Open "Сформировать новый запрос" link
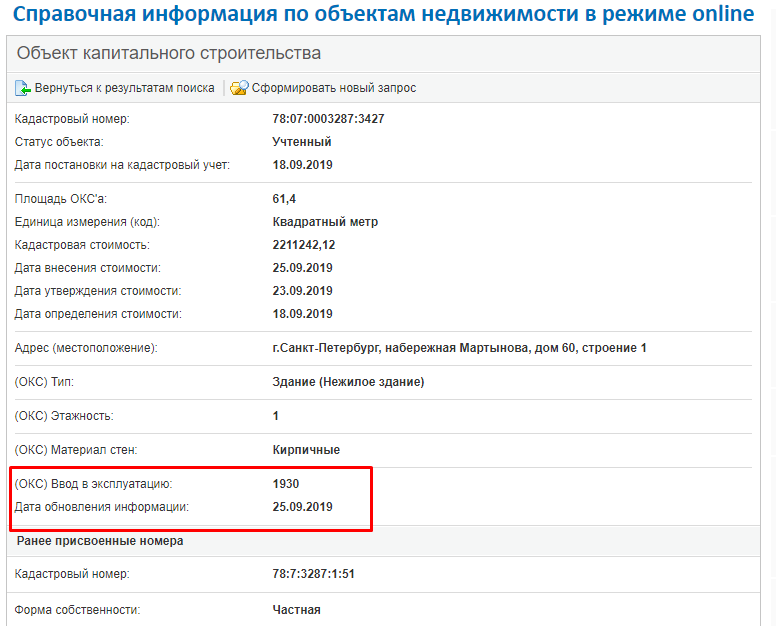Screen dimensions: 776x626 click(x=333, y=88)
